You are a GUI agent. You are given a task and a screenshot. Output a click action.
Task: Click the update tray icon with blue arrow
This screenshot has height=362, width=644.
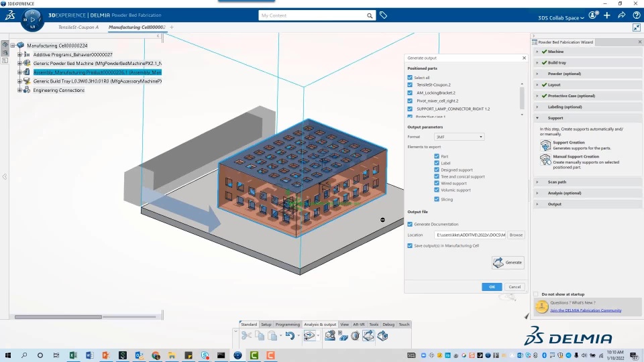pos(309,336)
